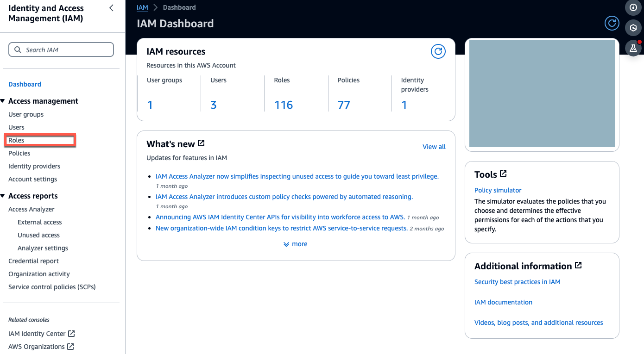Click the account info icon
644x354 pixels.
(633, 8)
